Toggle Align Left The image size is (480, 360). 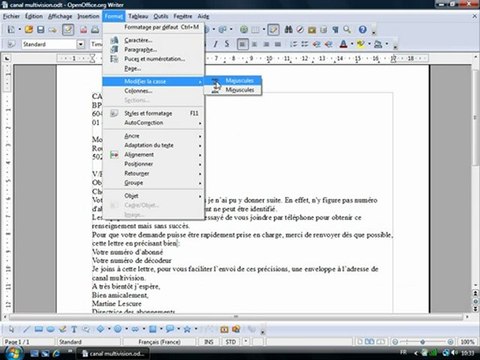243,44
